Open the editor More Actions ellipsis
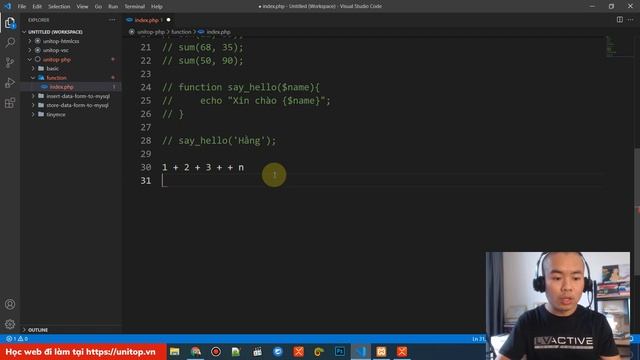This screenshot has height=360, width=640. 631,20
